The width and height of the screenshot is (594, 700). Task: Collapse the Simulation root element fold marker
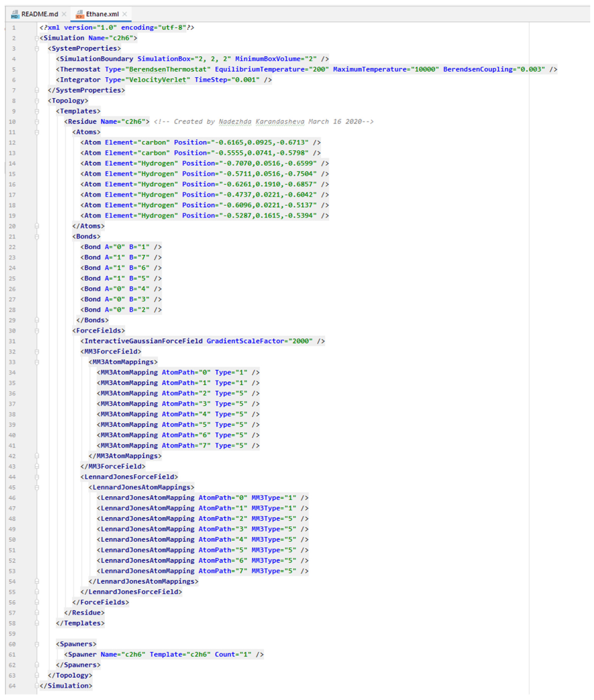coord(37,38)
